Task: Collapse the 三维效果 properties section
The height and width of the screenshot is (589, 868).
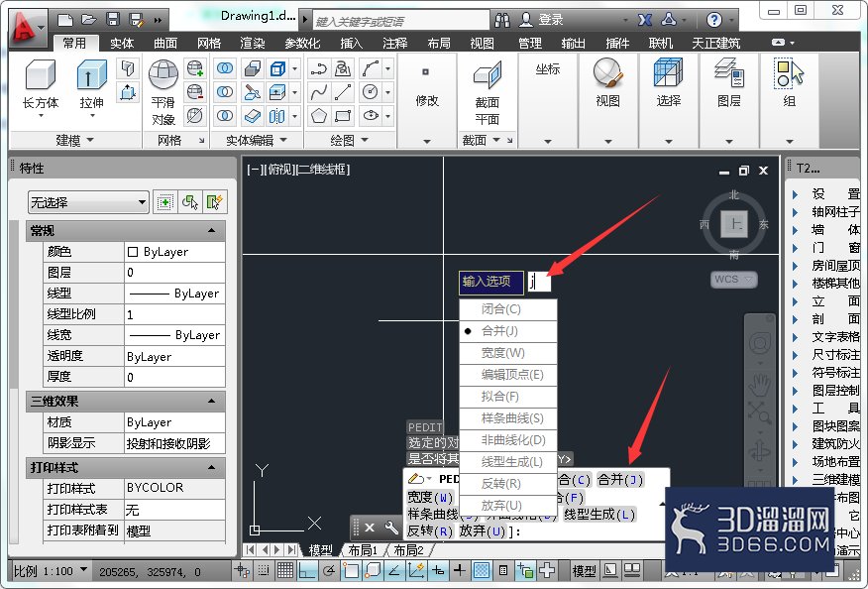Action: coord(211,401)
